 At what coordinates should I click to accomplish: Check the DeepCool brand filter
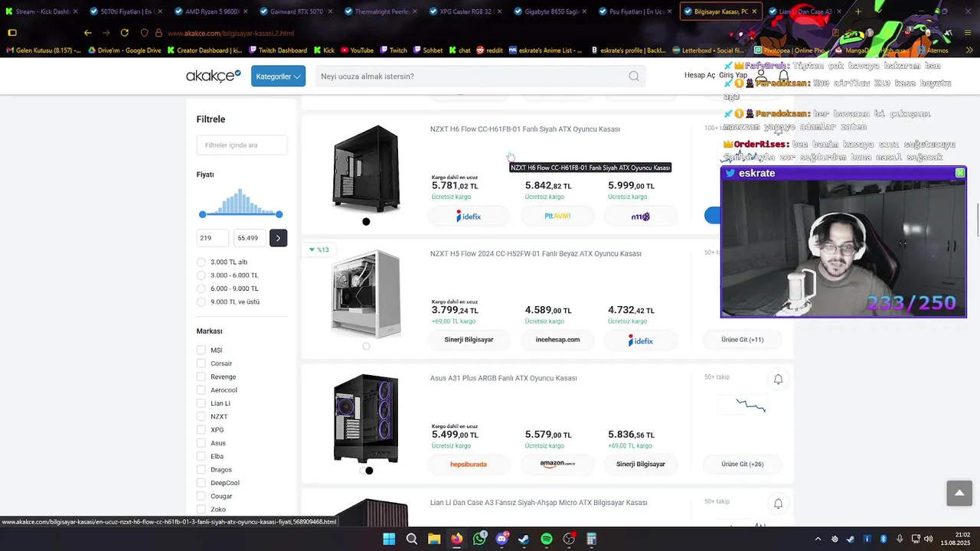201,483
